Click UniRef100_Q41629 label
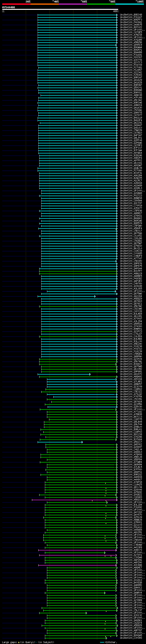146x644 pixels. (131, 80)
